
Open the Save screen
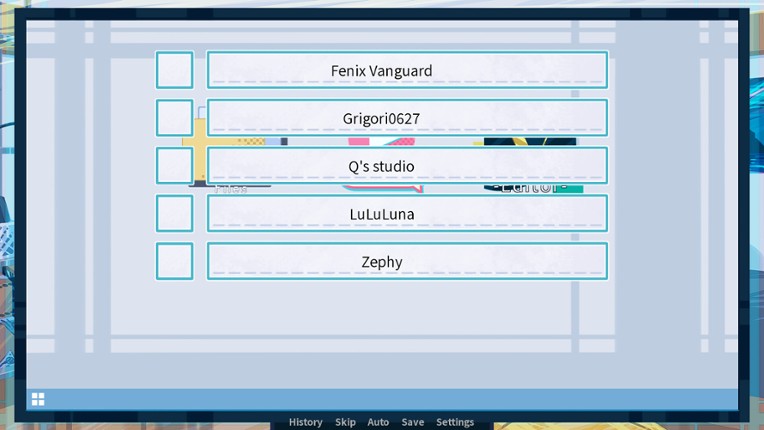coord(413,422)
